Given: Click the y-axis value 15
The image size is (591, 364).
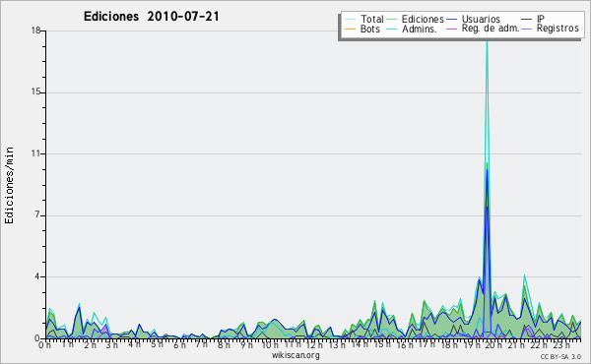Looking at the screenshot, I should tap(35, 92).
